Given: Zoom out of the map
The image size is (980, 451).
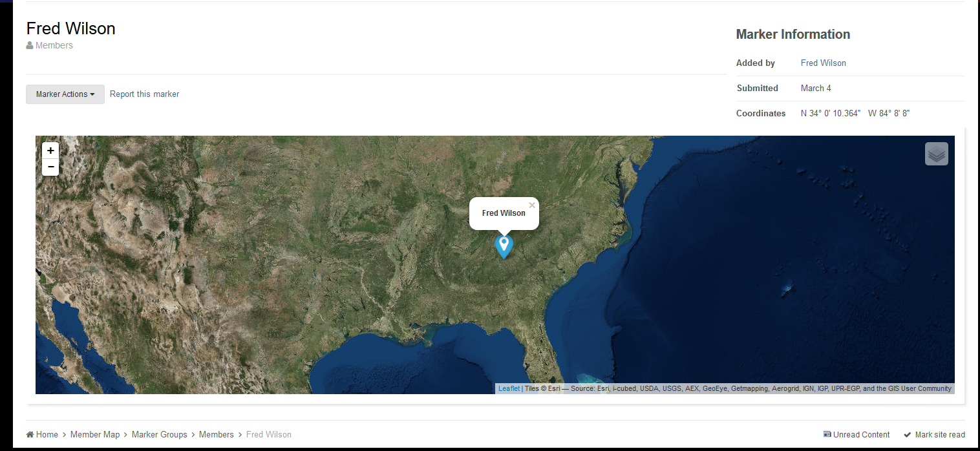Looking at the screenshot, I should 50,167.
